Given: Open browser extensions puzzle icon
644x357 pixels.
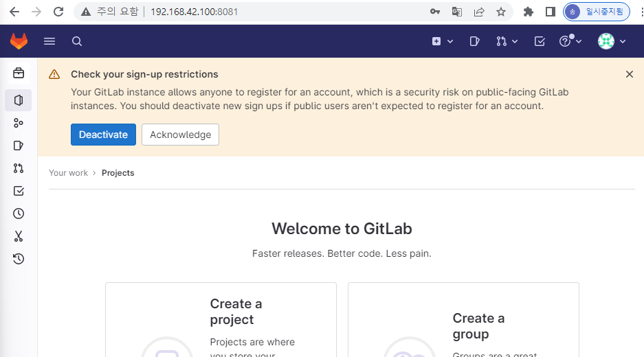Looking at the screenshot, I should [x=529, y=12].
